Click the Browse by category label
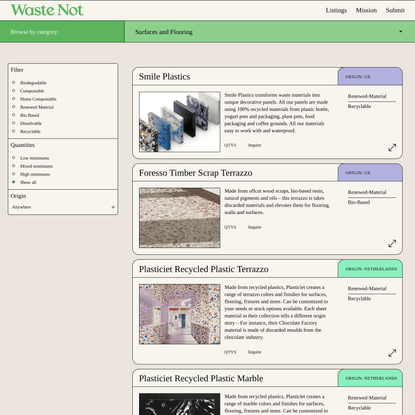415x415 pixels. click(x=34, y=32)
